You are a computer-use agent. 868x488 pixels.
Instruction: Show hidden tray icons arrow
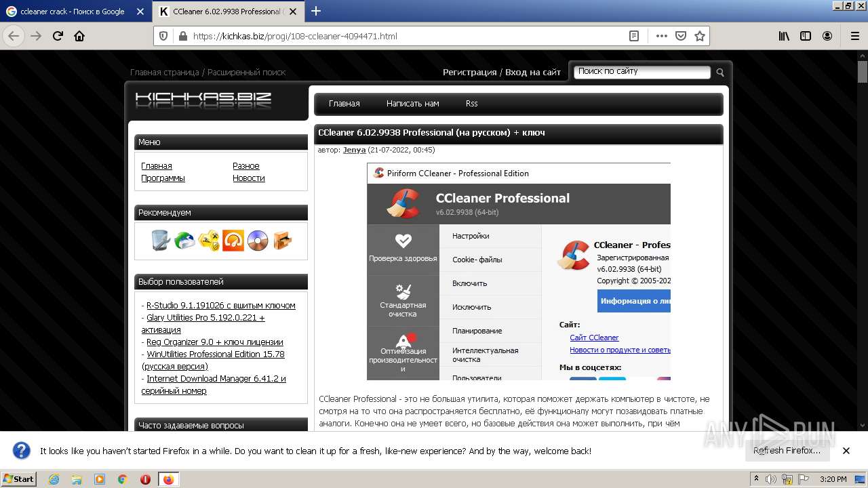point(756,479)
